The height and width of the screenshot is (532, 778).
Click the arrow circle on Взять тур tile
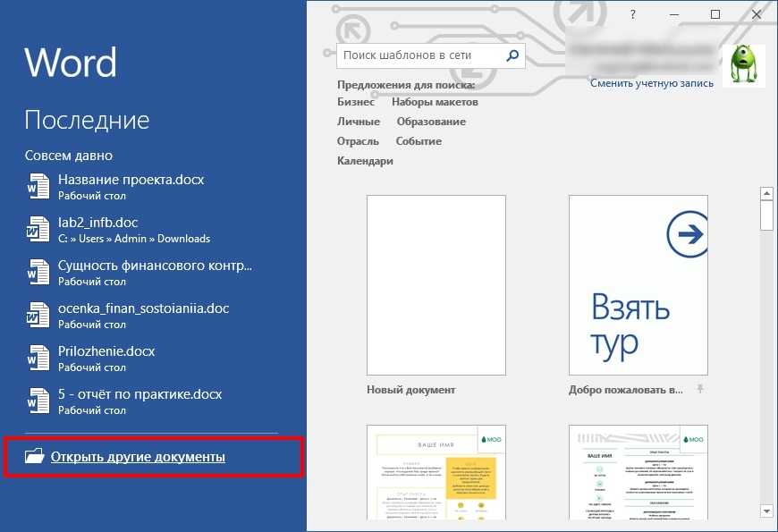tap(687, 234)
